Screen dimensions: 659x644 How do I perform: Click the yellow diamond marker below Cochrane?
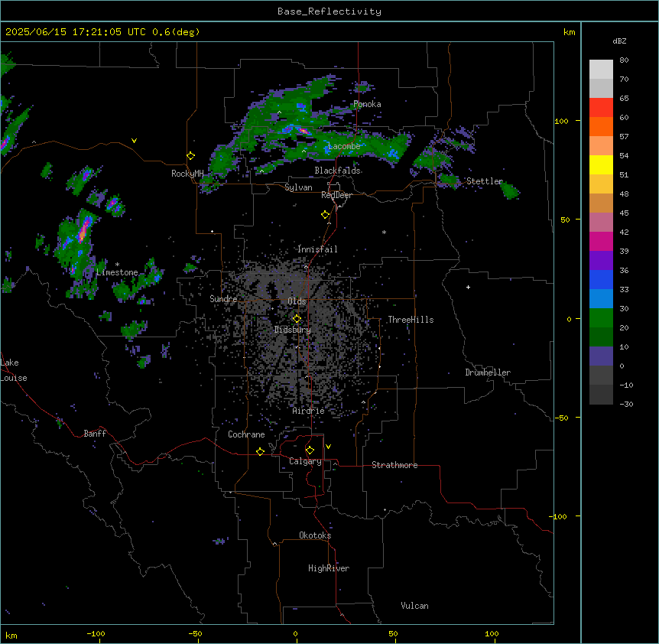tap(260, 451)
